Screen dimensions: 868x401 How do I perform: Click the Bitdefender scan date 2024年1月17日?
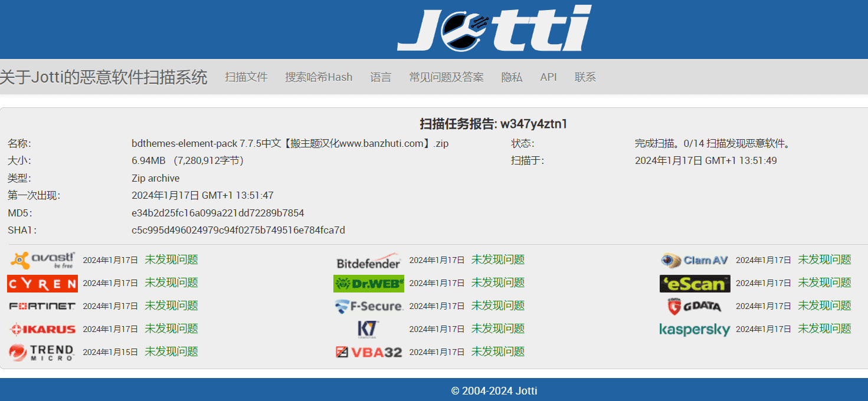(x=437, y=260)
